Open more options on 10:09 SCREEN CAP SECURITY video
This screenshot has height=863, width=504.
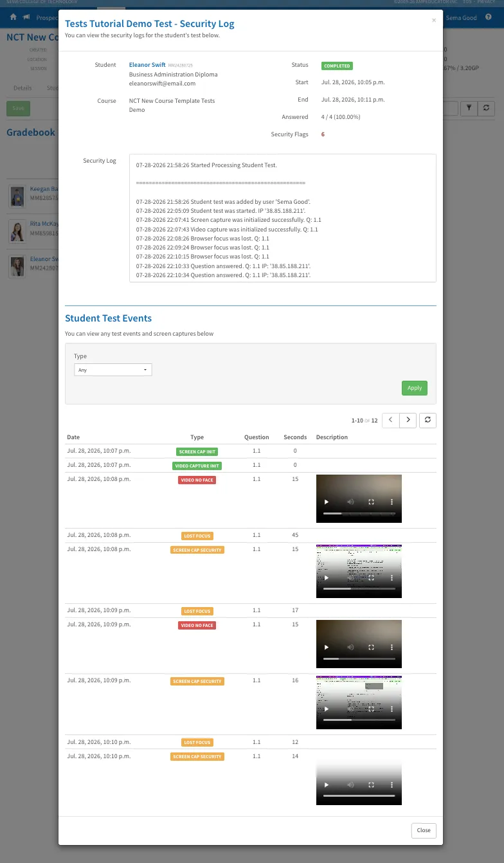pyautogui.click(x=392, y=709)
